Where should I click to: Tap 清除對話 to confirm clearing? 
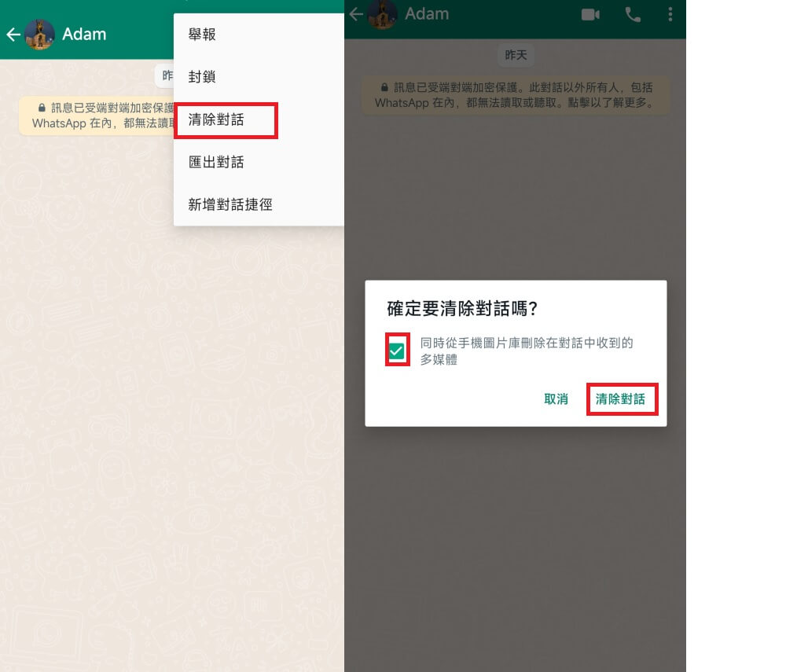tap(622, 399)
